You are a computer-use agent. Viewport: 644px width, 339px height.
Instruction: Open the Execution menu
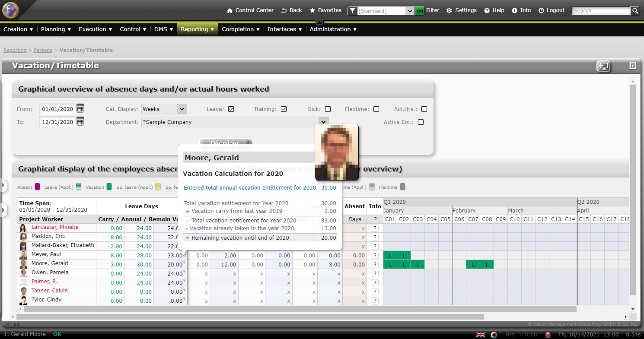click(x=95, y=29)
